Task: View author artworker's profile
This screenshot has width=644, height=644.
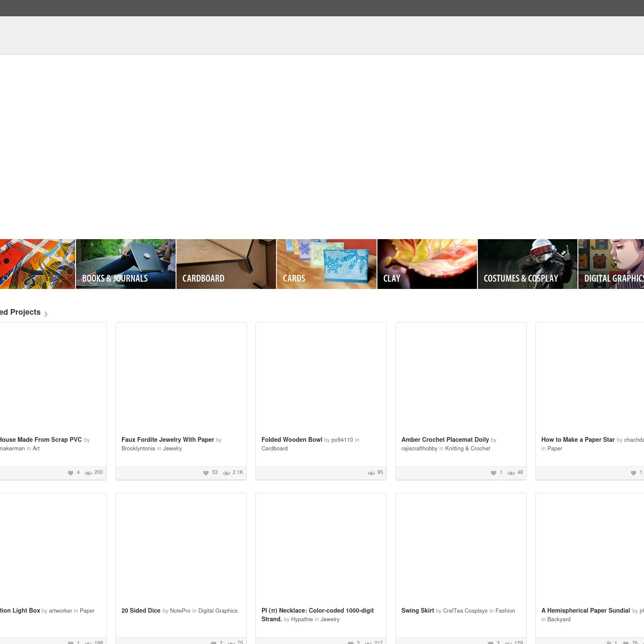Action: (x=61, y=611)
